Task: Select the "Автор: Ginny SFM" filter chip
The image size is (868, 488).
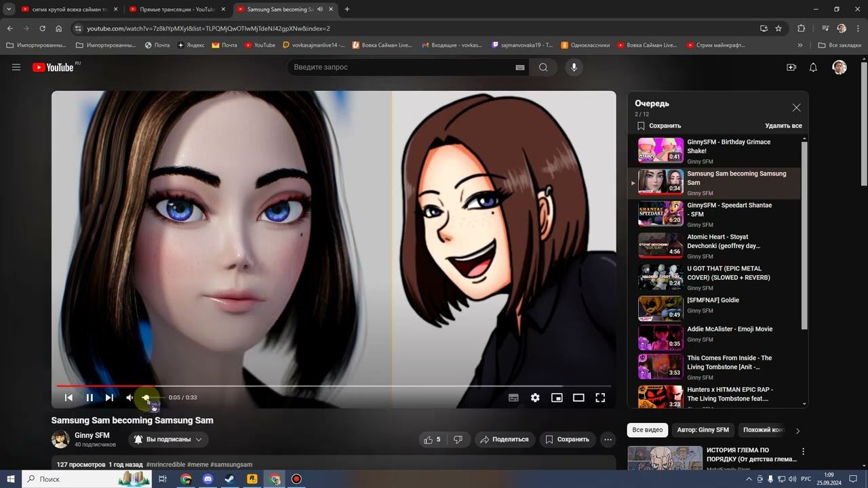Action: point(703,430)
